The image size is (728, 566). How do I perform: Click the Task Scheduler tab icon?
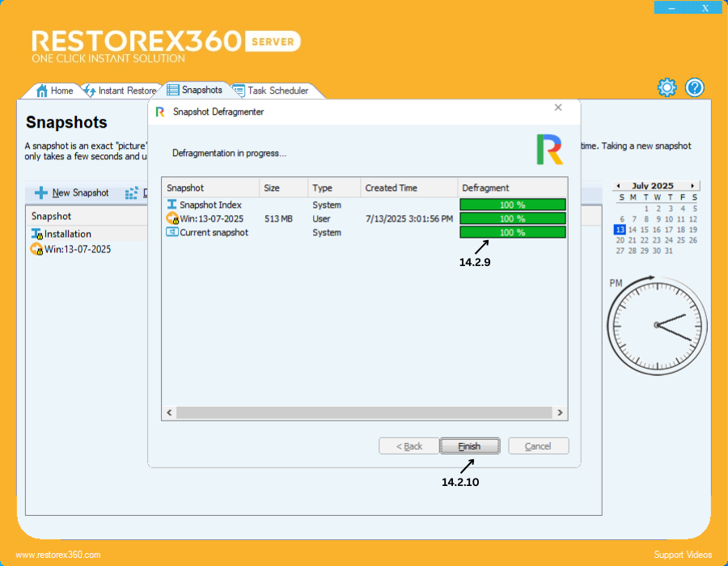(x=239, y=91)
